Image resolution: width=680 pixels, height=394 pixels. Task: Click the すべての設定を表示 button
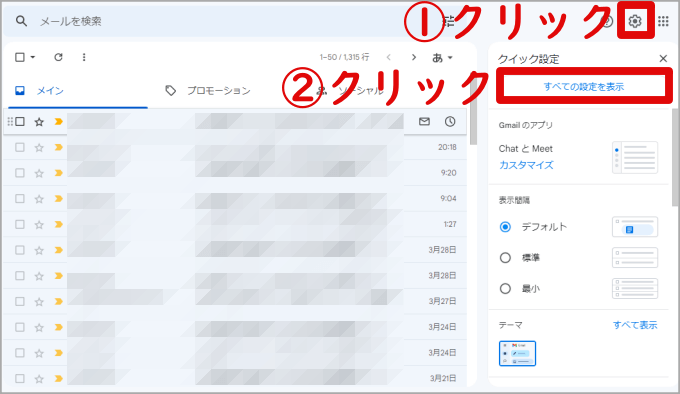(x=584, y=87)
